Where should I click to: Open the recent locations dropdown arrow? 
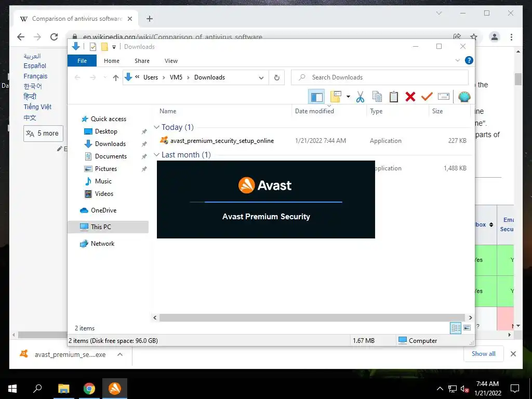[105, 78]
